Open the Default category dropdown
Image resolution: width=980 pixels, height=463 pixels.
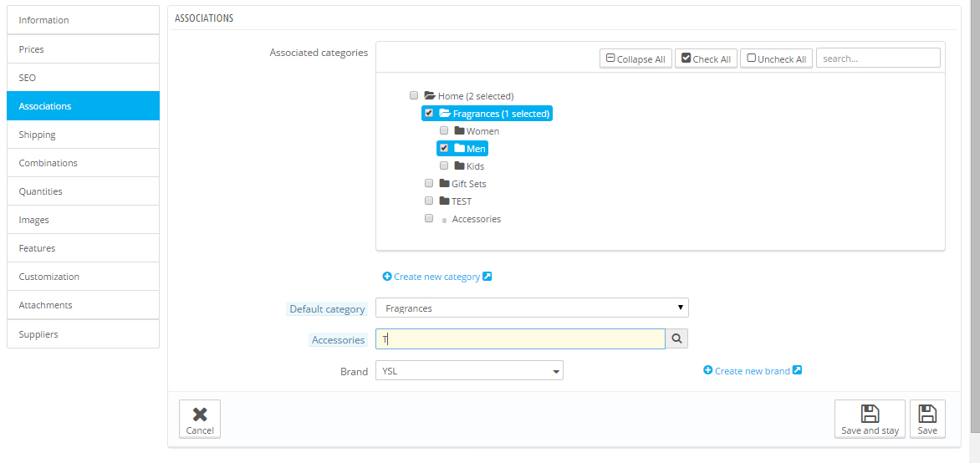[532, 308]
